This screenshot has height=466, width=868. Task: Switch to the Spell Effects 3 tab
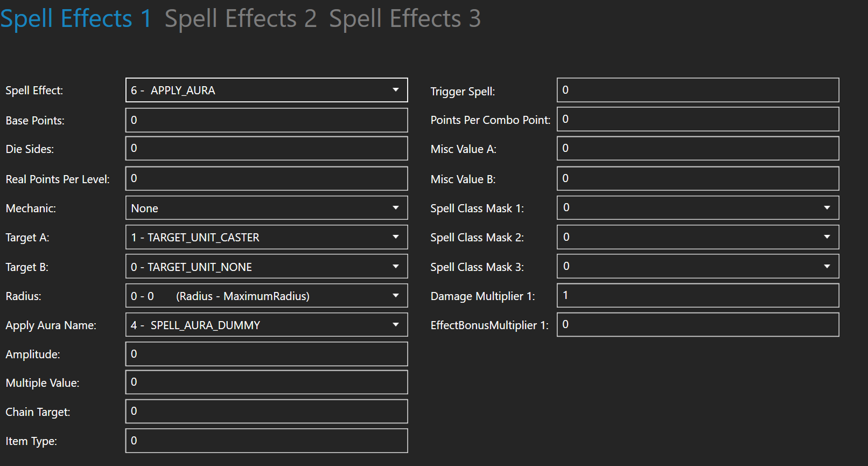click(x=404, y=18)
